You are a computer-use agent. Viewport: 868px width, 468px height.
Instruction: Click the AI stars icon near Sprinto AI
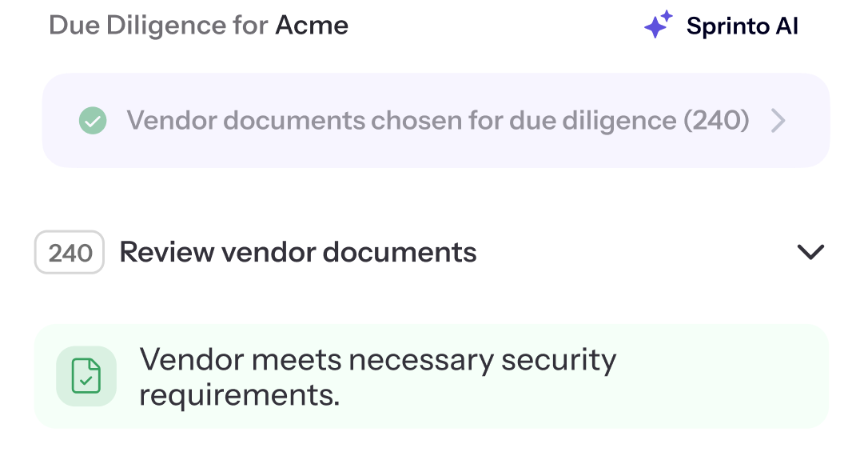[x=659, y=25]
